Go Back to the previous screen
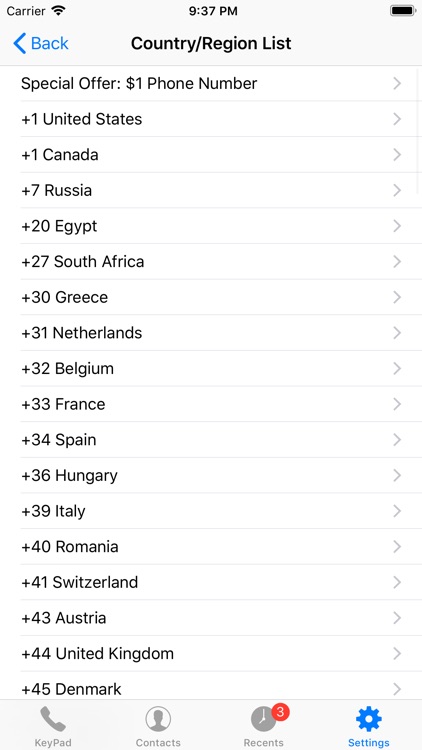This screenshot has height=750, width=422. point(41,44)
